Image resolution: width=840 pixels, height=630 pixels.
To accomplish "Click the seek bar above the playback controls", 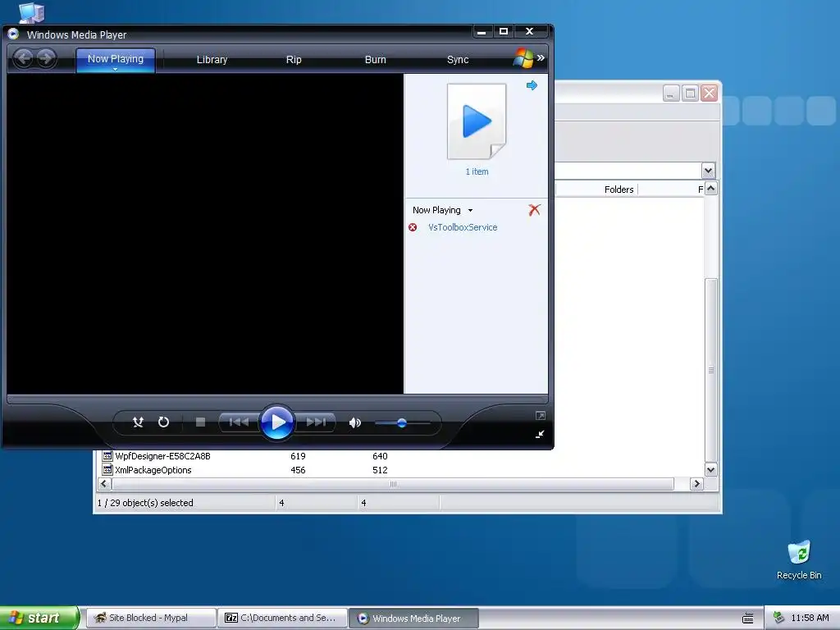I will (277, 399).
